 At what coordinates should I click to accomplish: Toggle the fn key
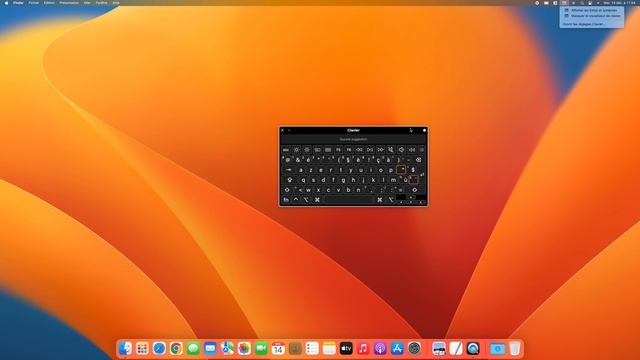coord(286,200)
